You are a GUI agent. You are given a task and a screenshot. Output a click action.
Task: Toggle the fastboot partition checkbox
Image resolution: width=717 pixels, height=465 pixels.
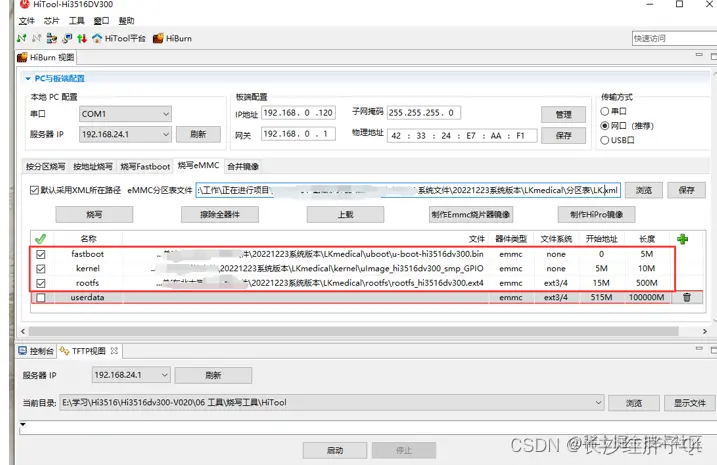click(41, 254)
